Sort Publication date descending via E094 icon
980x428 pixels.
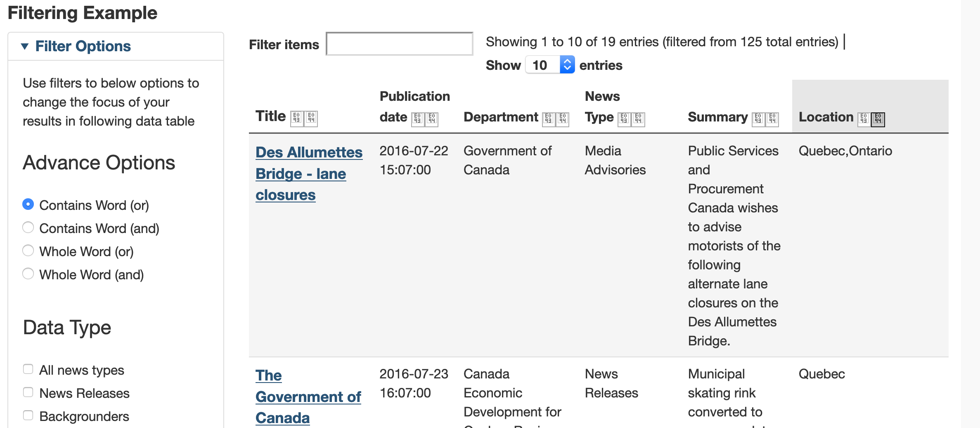coord(432,119)
